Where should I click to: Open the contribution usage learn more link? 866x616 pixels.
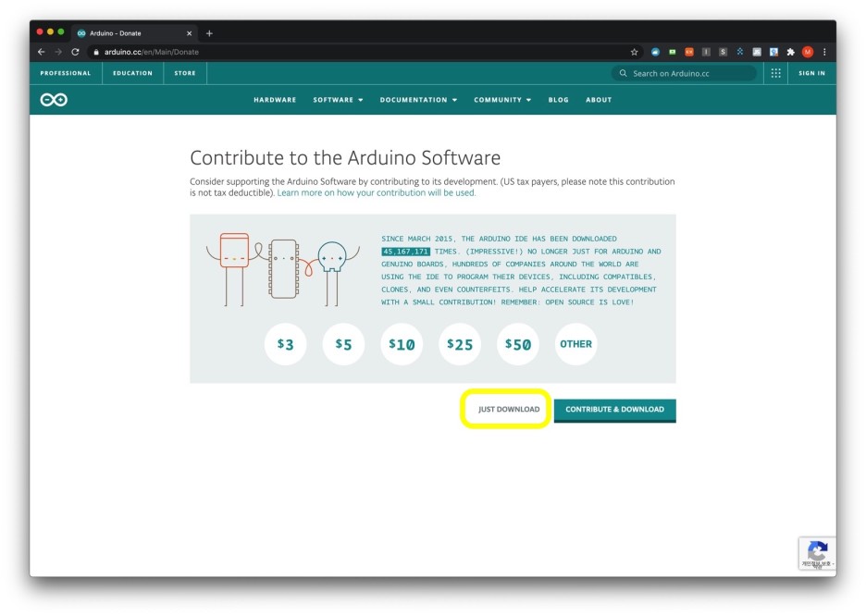click(377, 192)
